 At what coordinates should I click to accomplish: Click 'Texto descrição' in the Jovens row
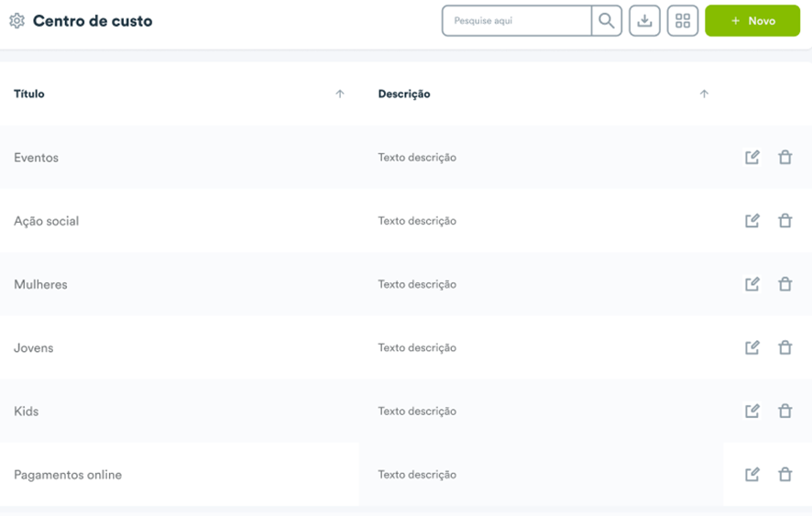click(417, 347)
